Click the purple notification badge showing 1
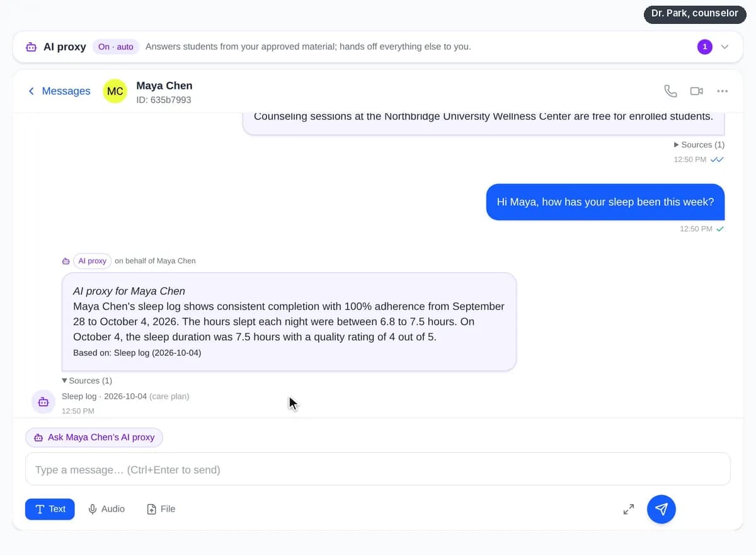Image resolution: width=756 pixels, height=555 pixels. tap(705, 47)
